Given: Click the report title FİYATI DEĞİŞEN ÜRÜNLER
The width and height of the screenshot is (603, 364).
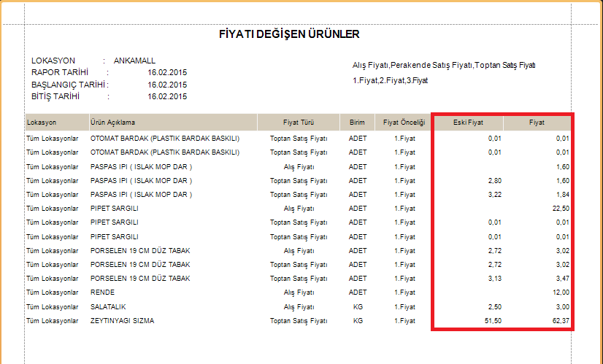Looking at the screenshot, I should point(289,34).
